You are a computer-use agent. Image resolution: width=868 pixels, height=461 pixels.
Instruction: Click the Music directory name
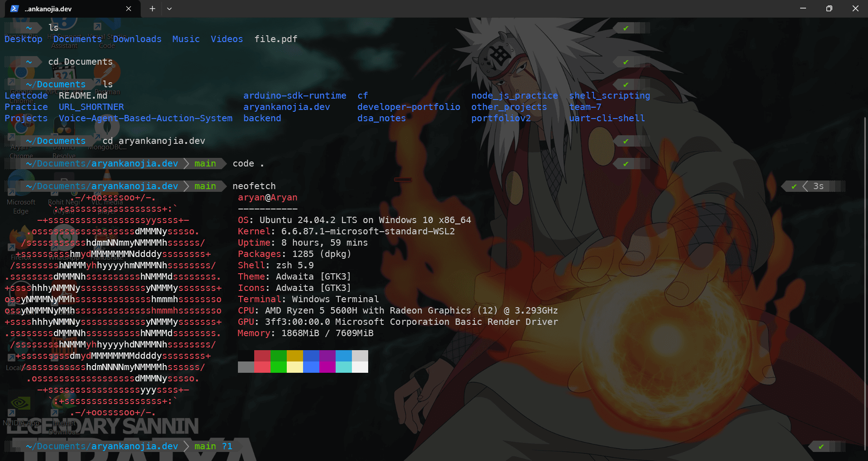point(186,39)
